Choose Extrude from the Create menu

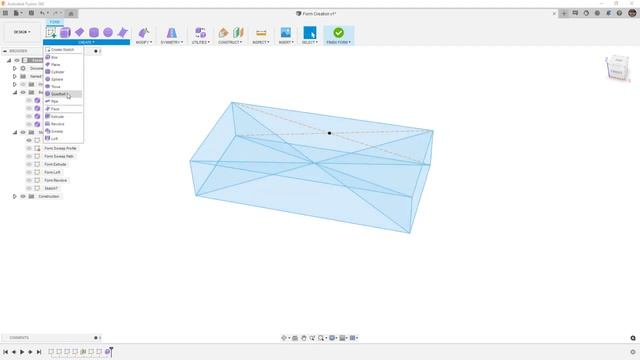(x=63, y=117)
